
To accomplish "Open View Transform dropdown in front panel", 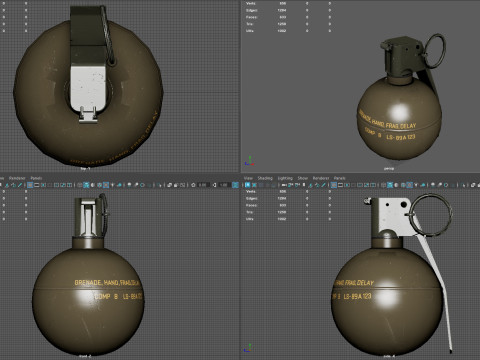I will click(x=235, y=185).
